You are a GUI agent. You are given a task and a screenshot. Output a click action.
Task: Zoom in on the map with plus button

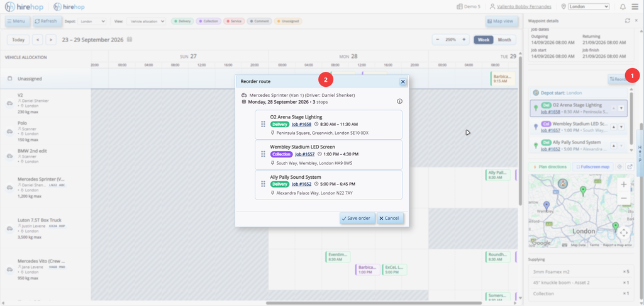[x=623, y=184]
